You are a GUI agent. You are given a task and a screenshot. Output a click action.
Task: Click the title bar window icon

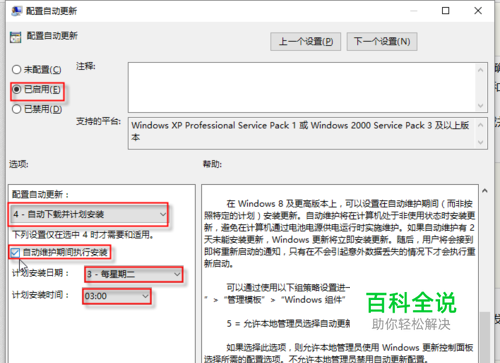tap(16, 11)
